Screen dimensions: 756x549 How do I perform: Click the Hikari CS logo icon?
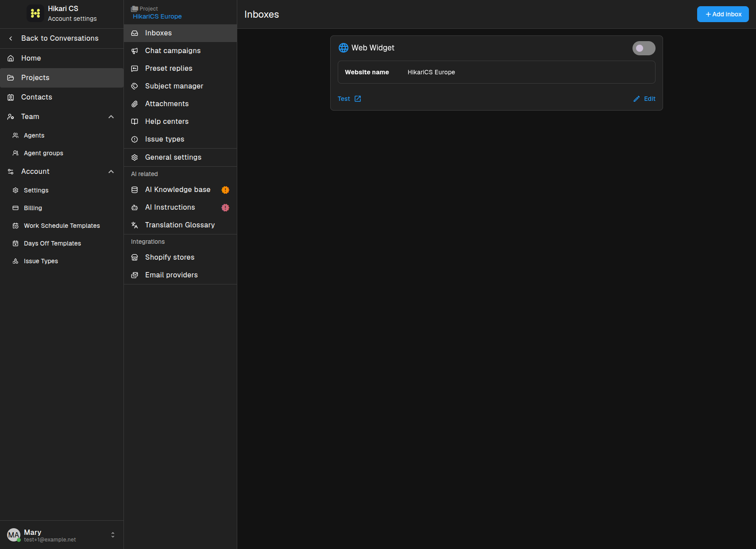click(35, 13)
